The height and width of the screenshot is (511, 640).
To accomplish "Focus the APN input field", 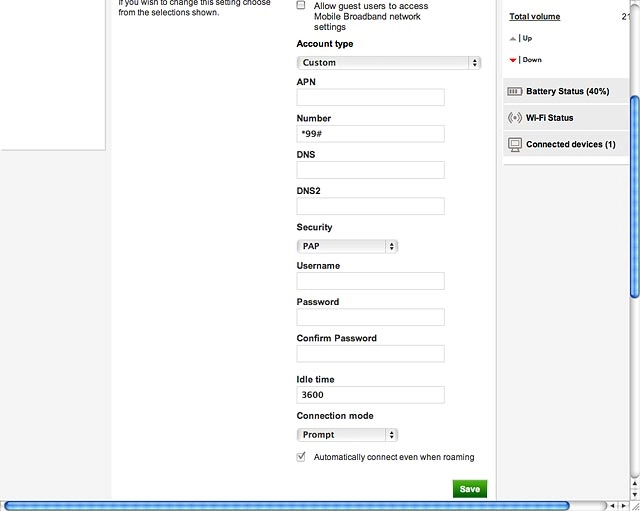I will pos(371,98).
